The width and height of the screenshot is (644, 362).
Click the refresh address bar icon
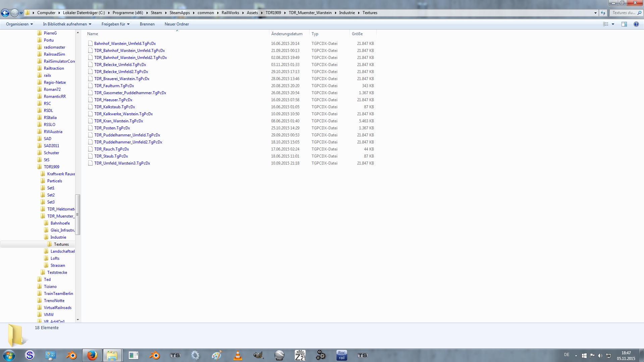click(603, 13)
